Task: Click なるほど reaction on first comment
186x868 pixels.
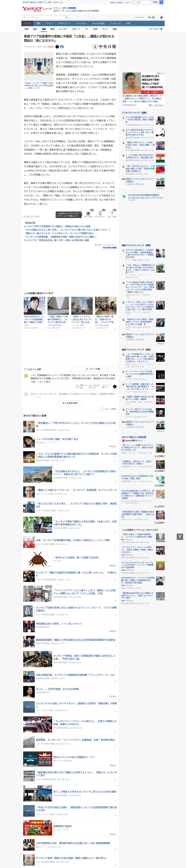Action: pos(94,387)
